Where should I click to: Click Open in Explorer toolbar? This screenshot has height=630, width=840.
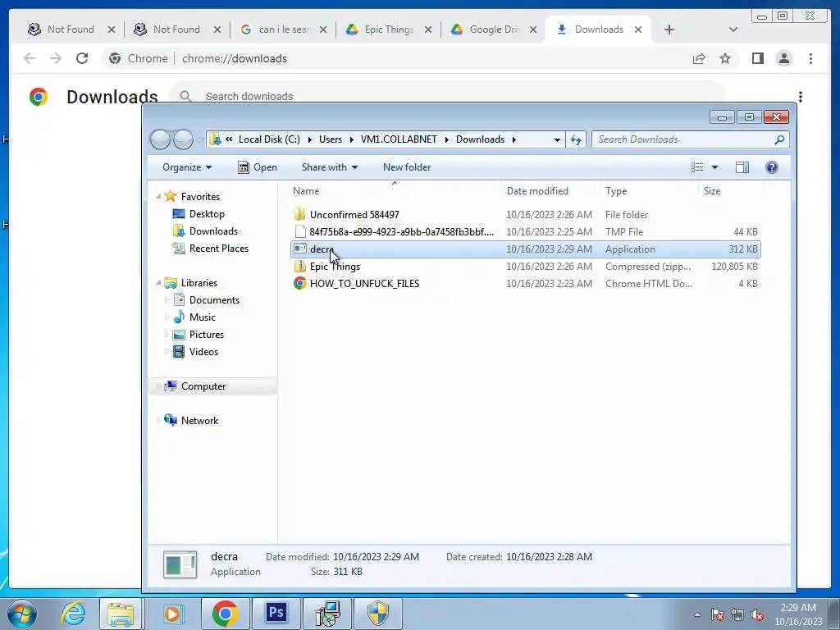pyautogui.click(x=258, y=167)
